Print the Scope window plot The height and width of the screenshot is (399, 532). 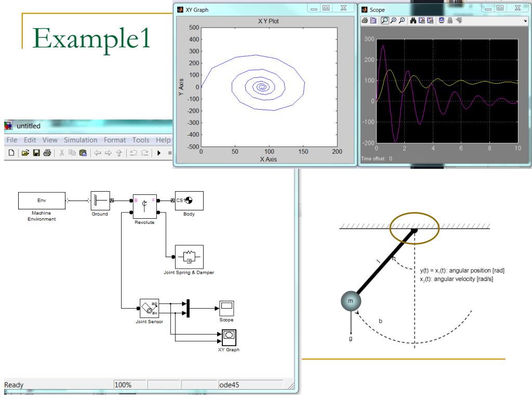tap(365, 20)
